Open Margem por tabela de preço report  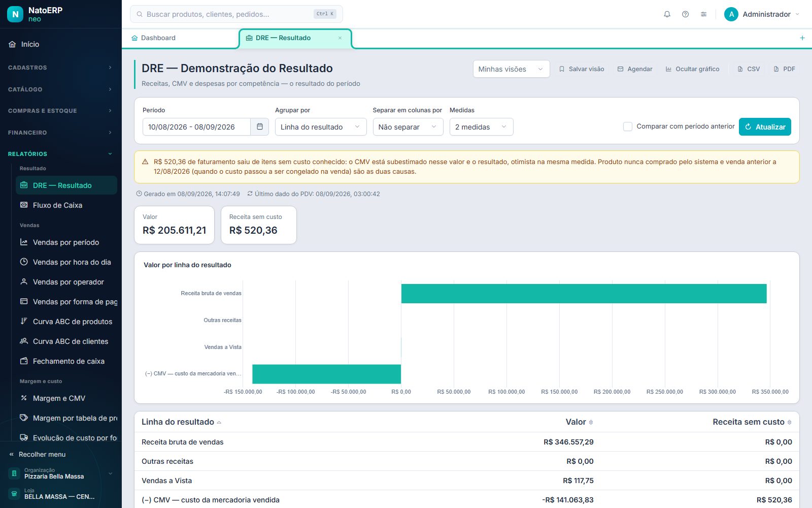click(x=66, y=418)
